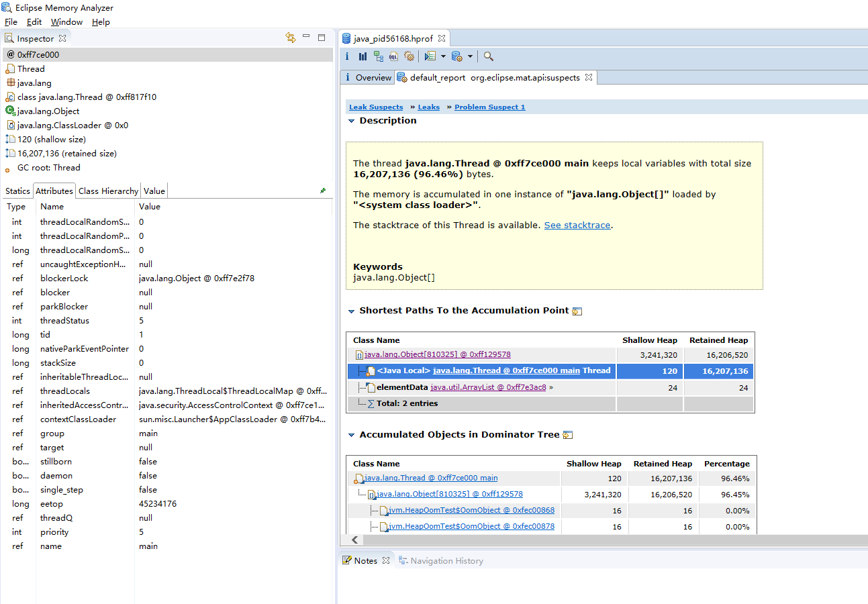
Task: Select class java.lang.Thread @ 0xff817f10 row
Action: [166, 97]
